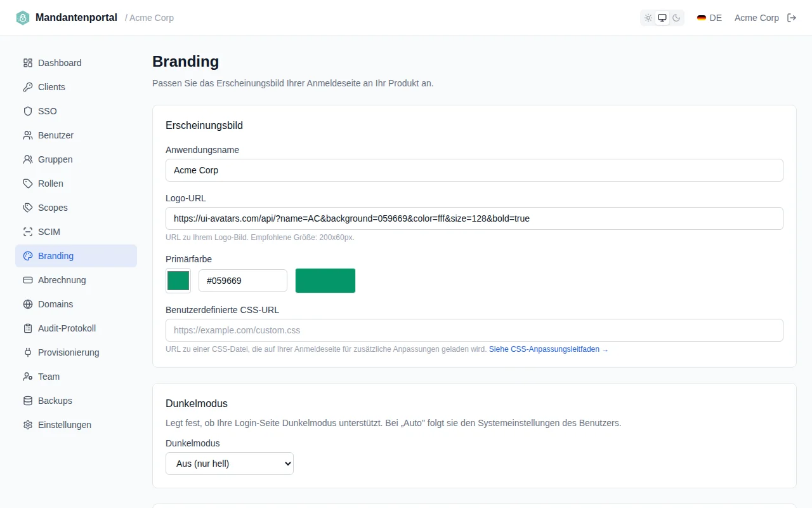Navigate to Domains
The height and width of the screenshot is (508, 812).
coord(76,304)
